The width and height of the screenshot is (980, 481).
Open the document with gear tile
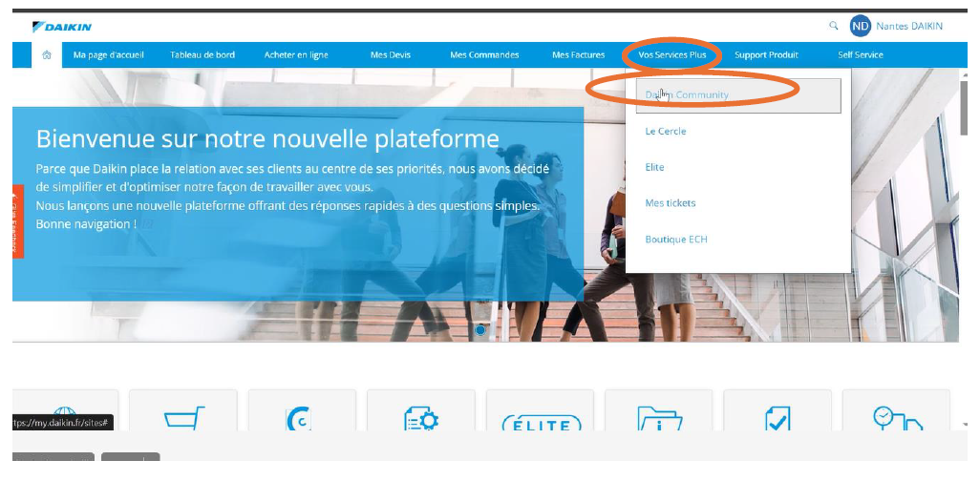click(420, 409)
